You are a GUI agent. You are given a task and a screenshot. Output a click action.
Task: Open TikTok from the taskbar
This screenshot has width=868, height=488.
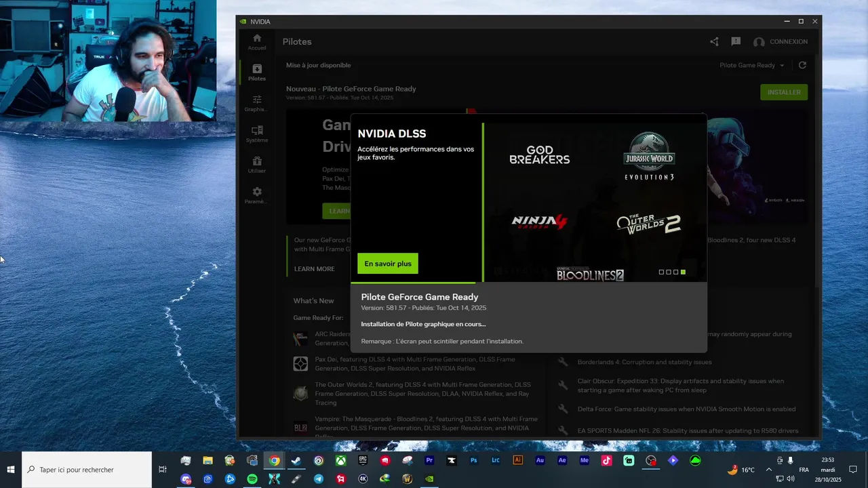point(606,461)
